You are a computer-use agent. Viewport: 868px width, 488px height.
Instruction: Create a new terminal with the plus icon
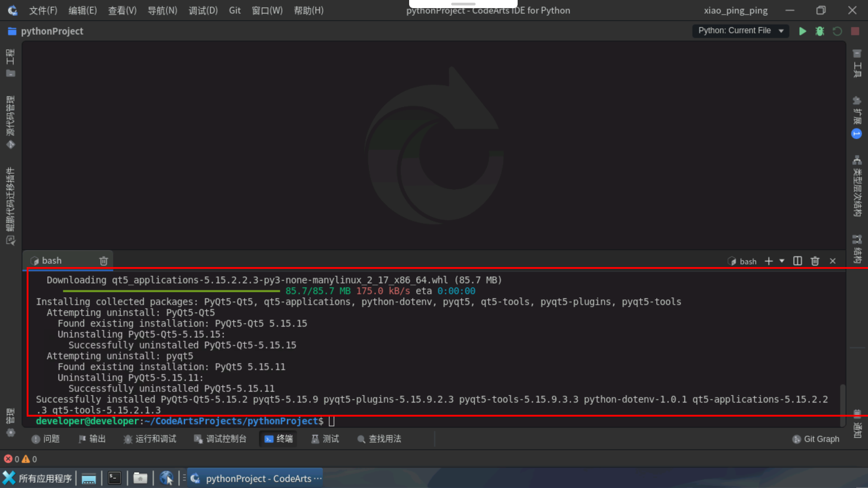(x=769, y=261)
